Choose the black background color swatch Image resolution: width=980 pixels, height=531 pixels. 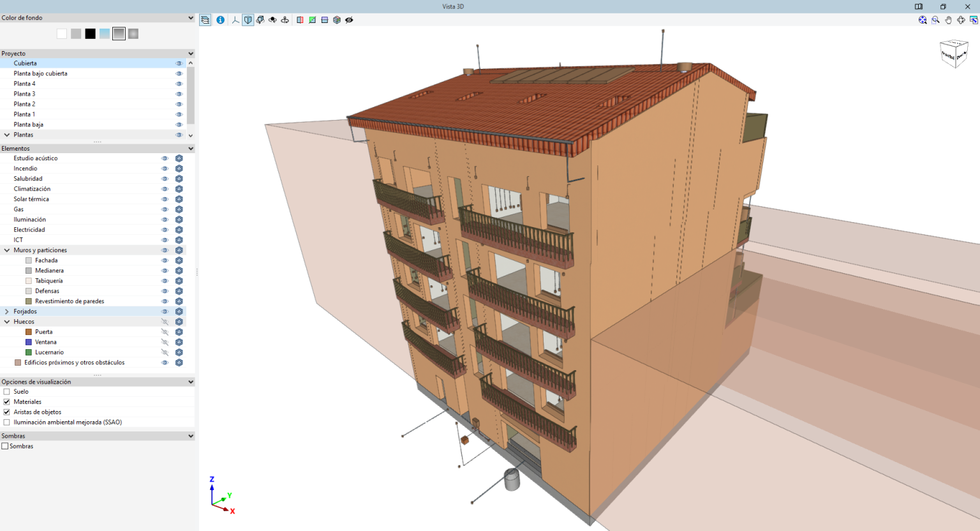point(90,33)
